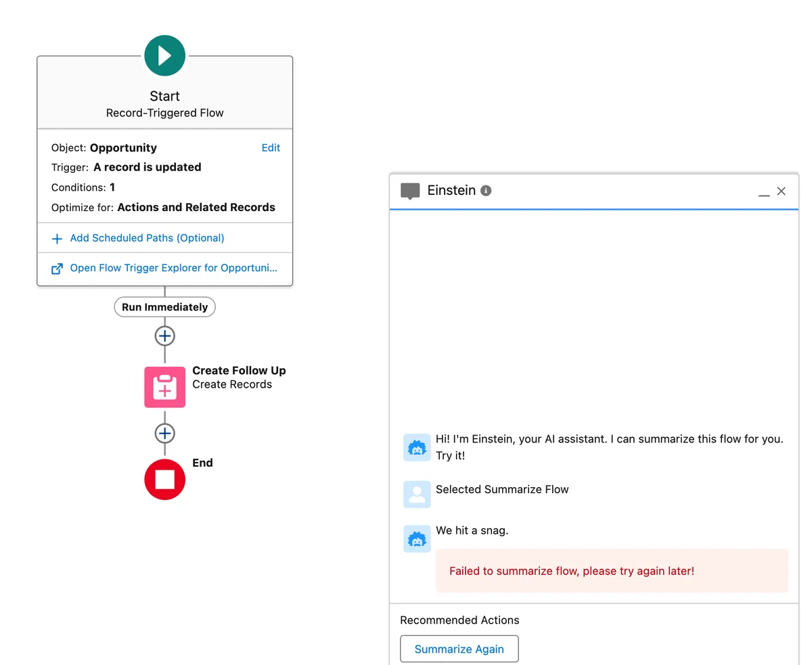Click the Einstein greeting message text

pos(609,447)
